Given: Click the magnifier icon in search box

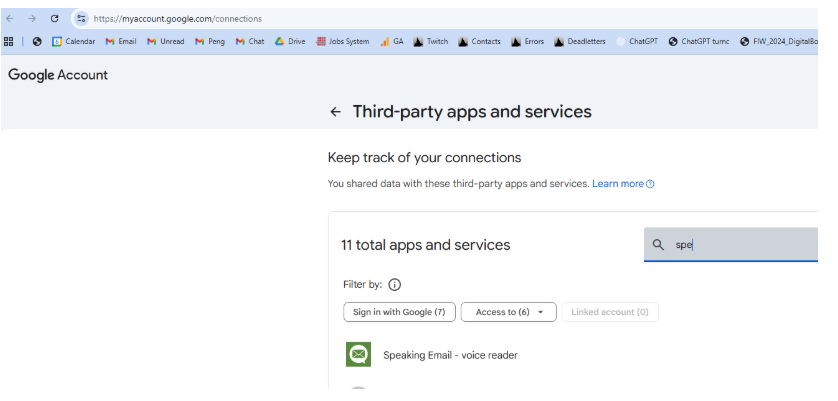Looking at the screenshot, I should tap(658, 244).
